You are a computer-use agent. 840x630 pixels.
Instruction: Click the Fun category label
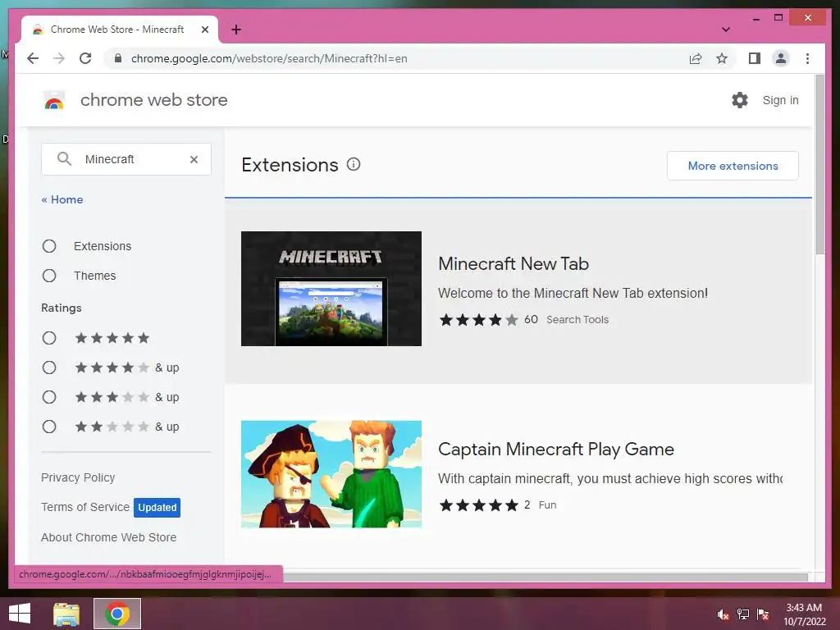(x=547, y=505)
